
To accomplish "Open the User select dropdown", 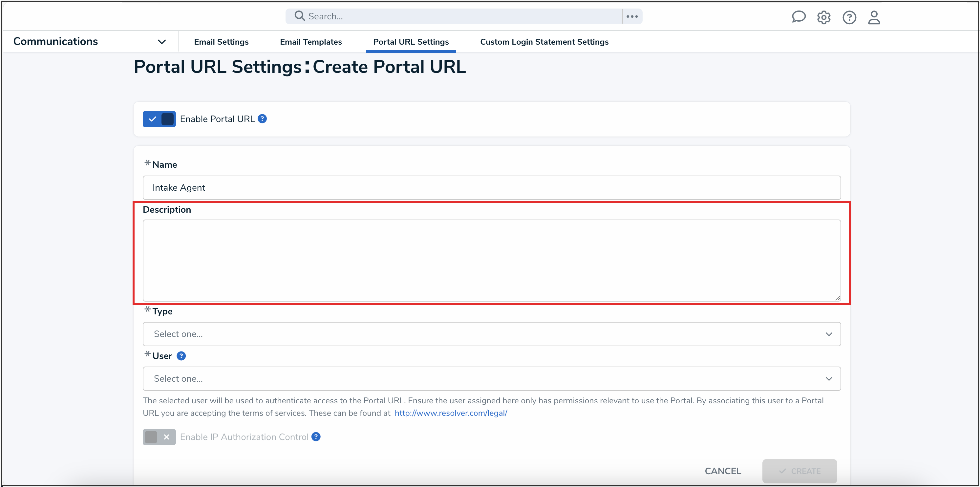I will [492, 379].
